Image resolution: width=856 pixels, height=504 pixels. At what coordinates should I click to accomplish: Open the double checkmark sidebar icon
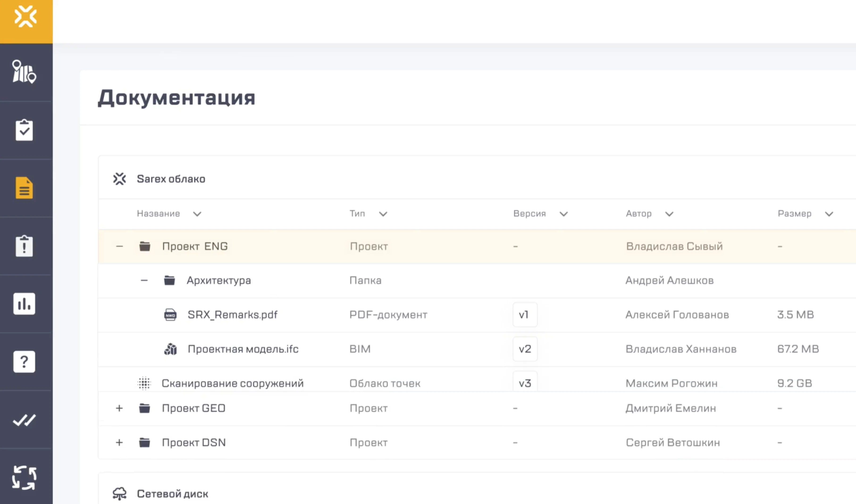(24, 420)
